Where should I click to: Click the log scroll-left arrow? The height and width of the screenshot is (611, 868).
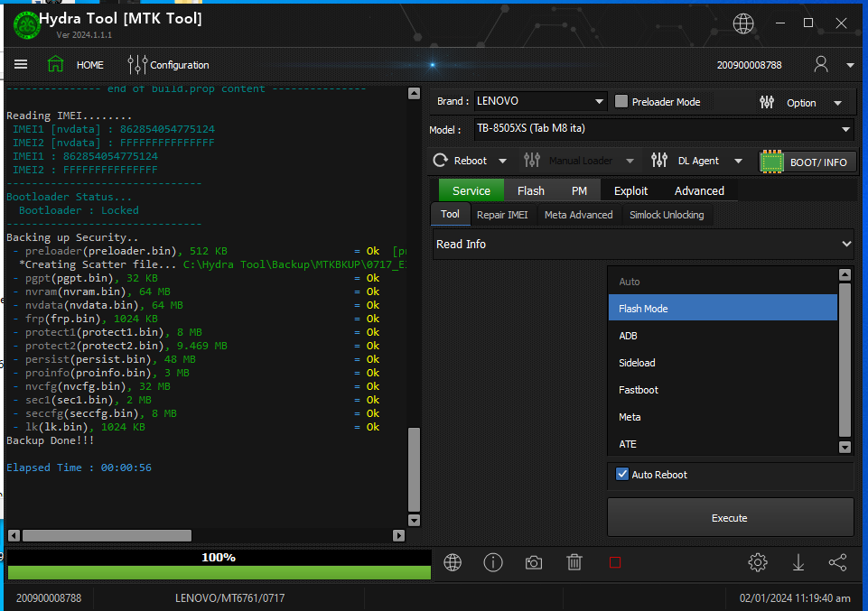[14, 535]
